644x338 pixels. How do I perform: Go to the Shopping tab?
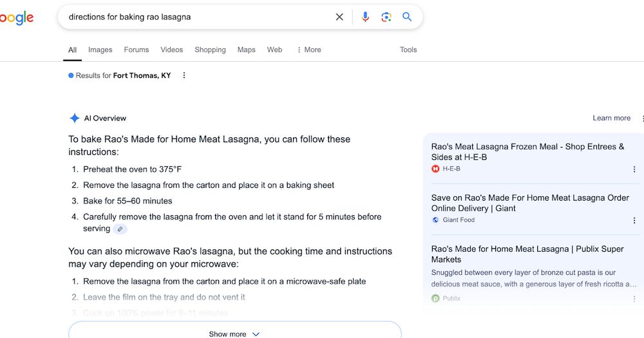[211, 50]
